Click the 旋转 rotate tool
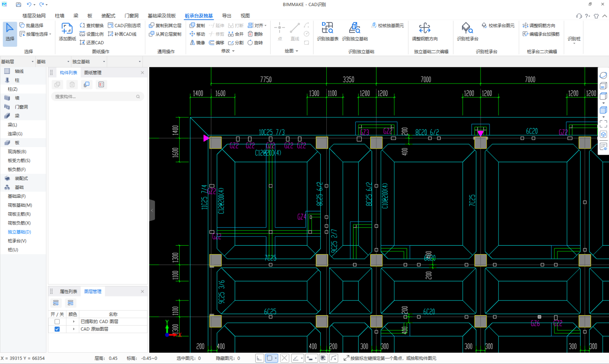This screenshot has width=609, height=364. (x=255, y=43)
